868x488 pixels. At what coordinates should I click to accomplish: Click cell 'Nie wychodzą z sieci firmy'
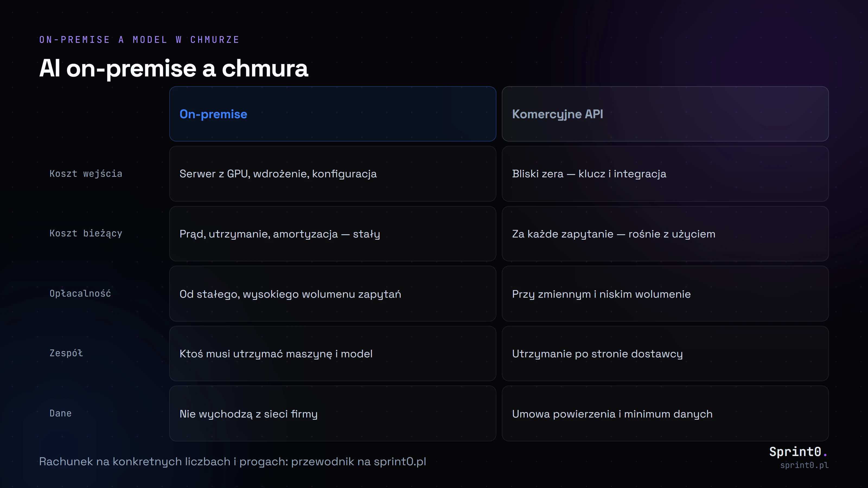(333, 413)
